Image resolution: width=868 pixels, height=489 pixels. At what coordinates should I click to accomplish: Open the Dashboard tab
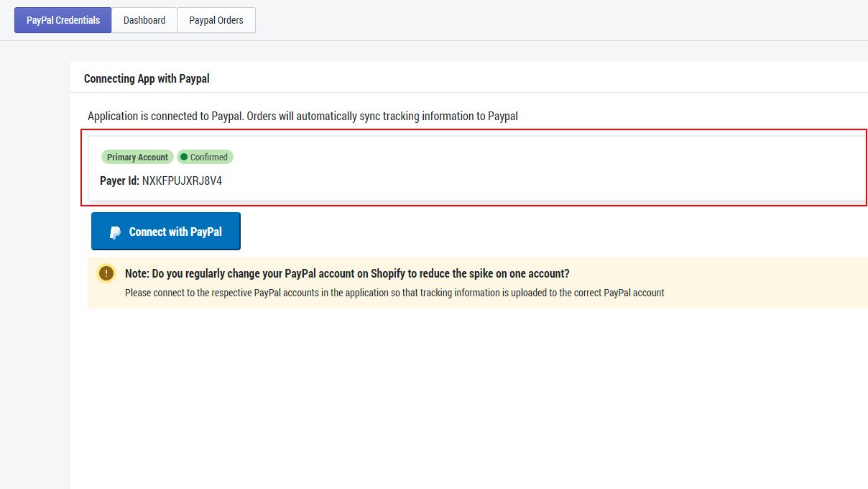pyautogui.click(x=144, y=20)
